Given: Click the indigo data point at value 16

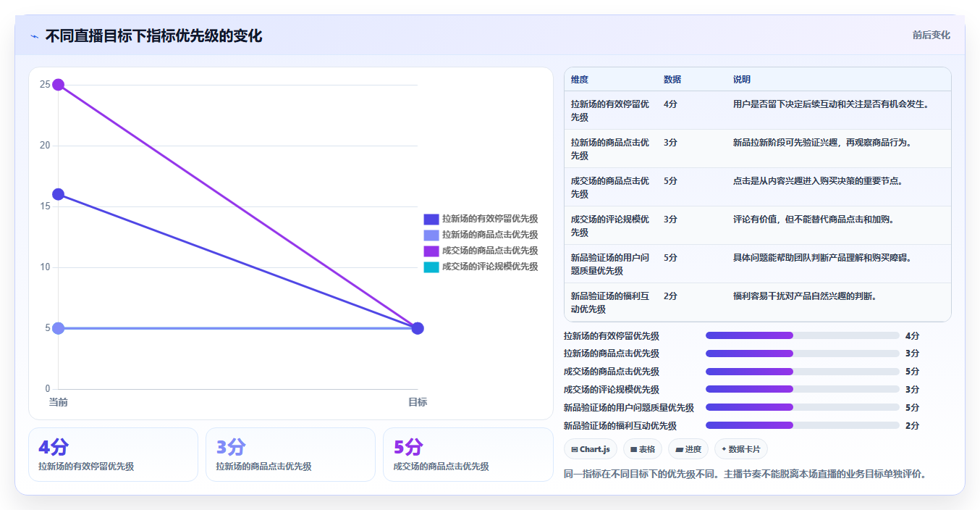Looking at the screenshot, I should coord(59,194).
